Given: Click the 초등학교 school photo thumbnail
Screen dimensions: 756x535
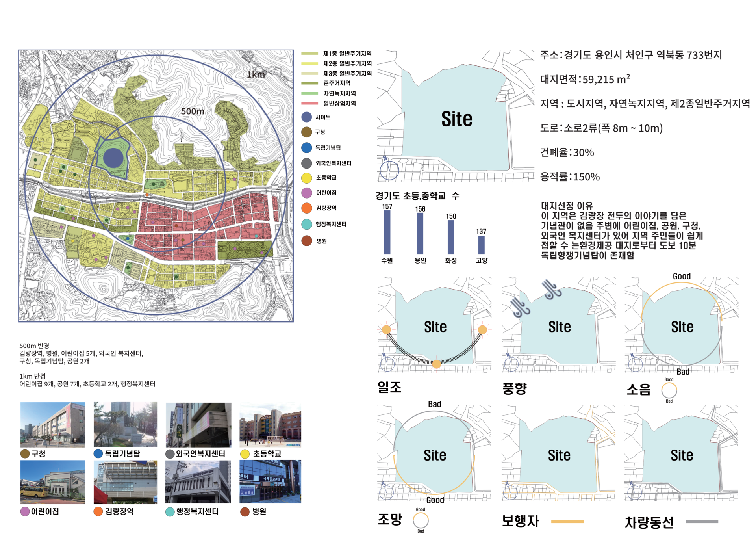Looking at the screenshot, I should pyautogui.click(x=270, y=425).
